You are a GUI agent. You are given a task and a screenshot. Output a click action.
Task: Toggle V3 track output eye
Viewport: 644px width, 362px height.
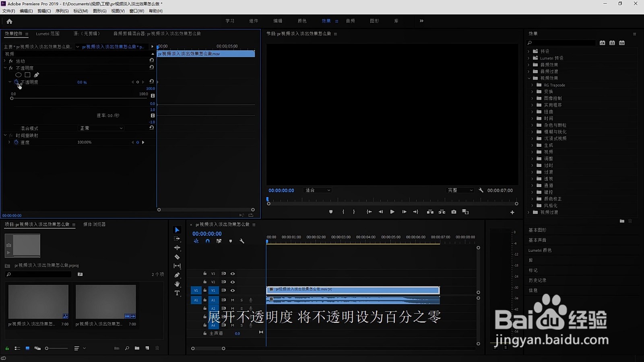click(233, 274)
